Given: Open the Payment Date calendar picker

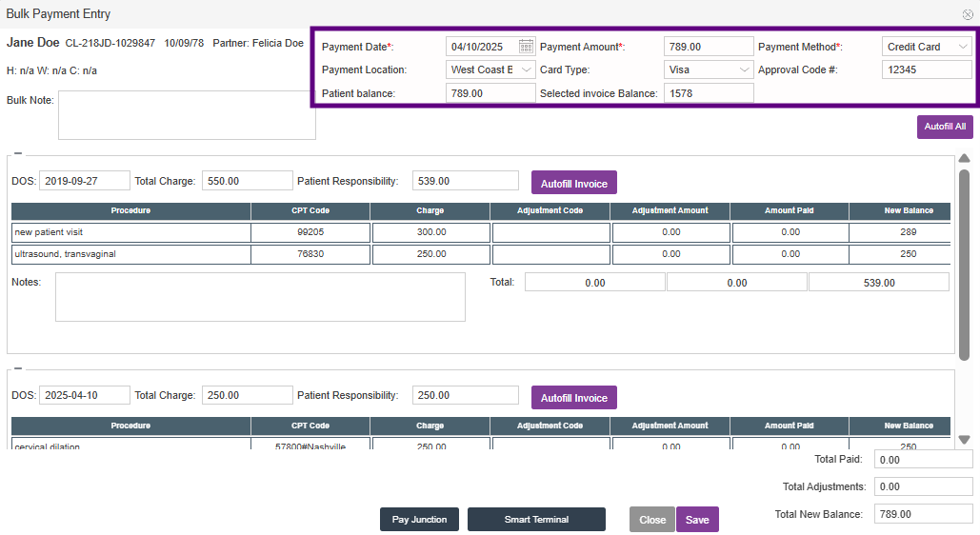Looking at the screenshot, I should 527,47.
